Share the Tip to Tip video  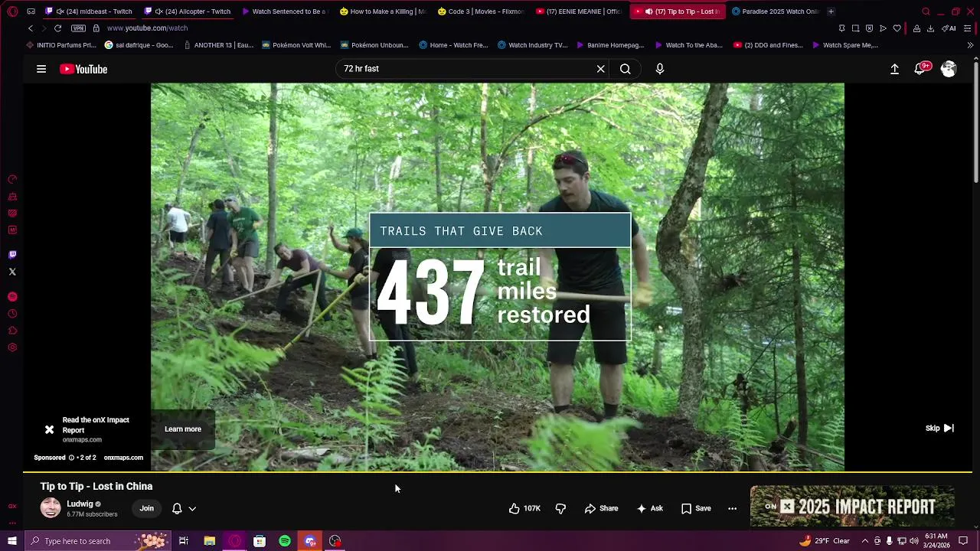pyautogui.click(x=602, y=508)
